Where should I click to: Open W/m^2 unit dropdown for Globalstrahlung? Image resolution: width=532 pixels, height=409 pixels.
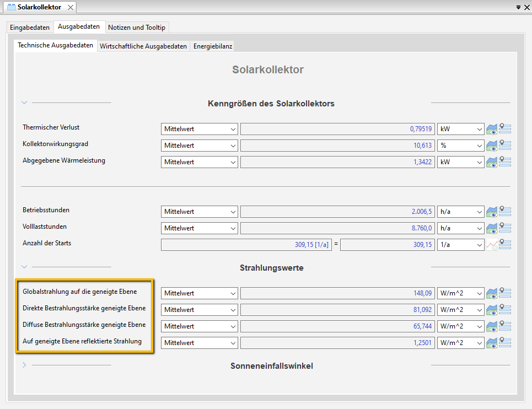[x=461, y=293]
